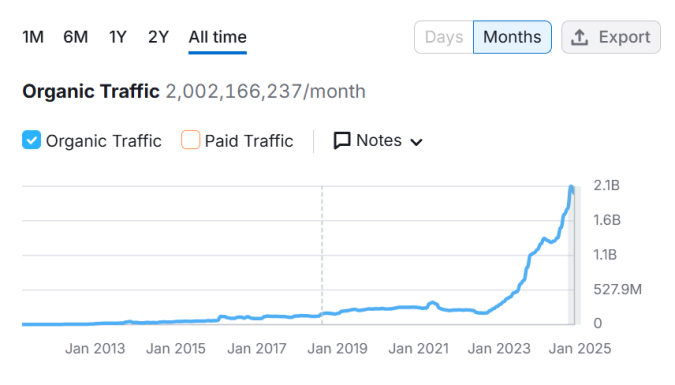The width and height of the screenshot is (675, 385).
Task: Click the Jan 2025 axis label
Action: (580, 348)
